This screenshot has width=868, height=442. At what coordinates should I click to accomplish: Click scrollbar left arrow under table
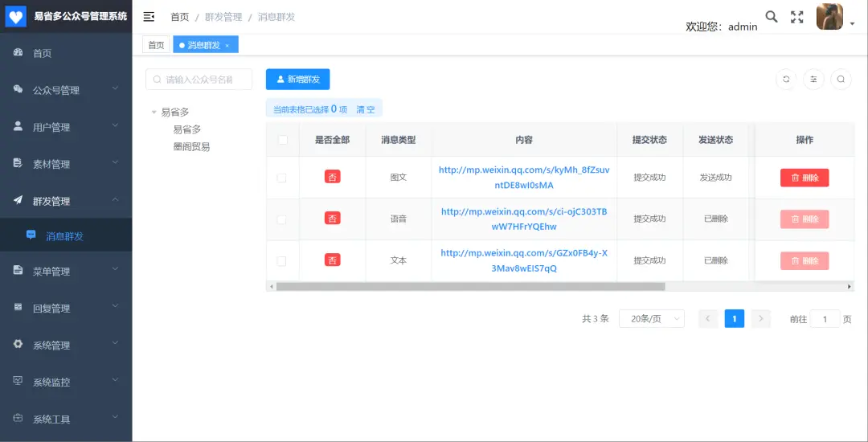coord(271,287)
